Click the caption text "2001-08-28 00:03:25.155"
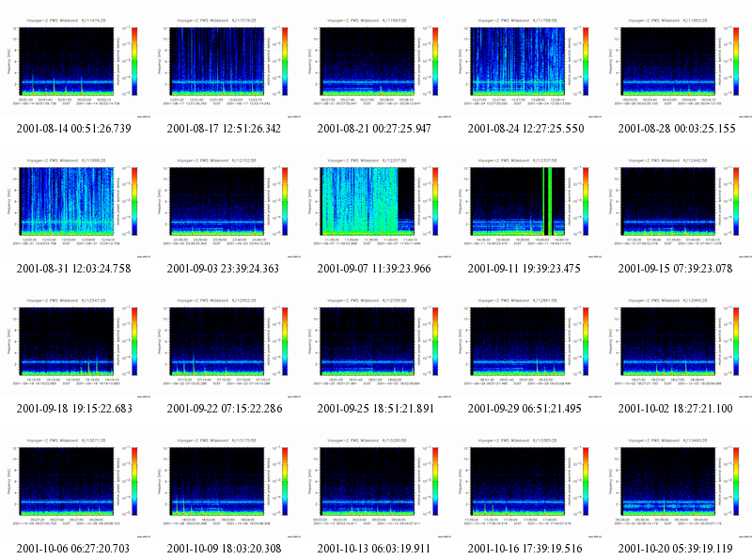Screen dimensions: 752x560 point(677,129)
